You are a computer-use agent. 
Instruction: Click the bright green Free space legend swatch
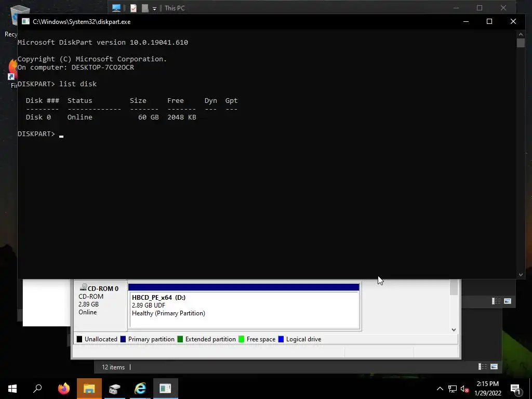tap(242, 339)
